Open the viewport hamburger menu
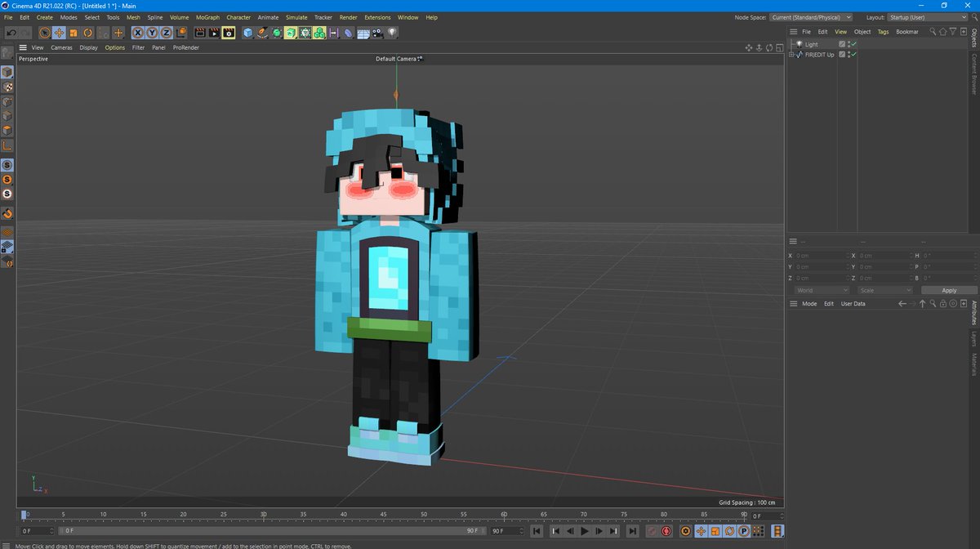The image size is (980, 549). [23, 47]
